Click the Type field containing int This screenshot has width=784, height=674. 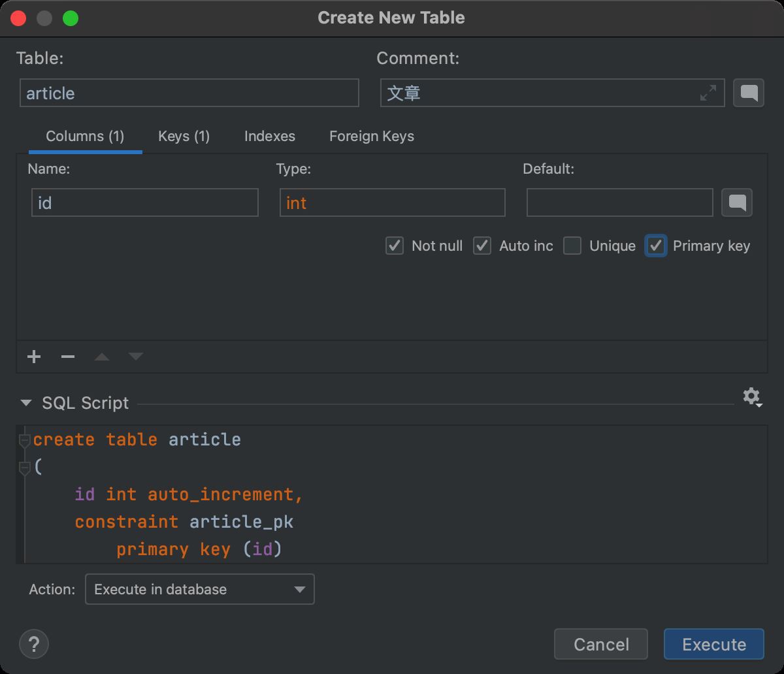[x=392, y=203]
